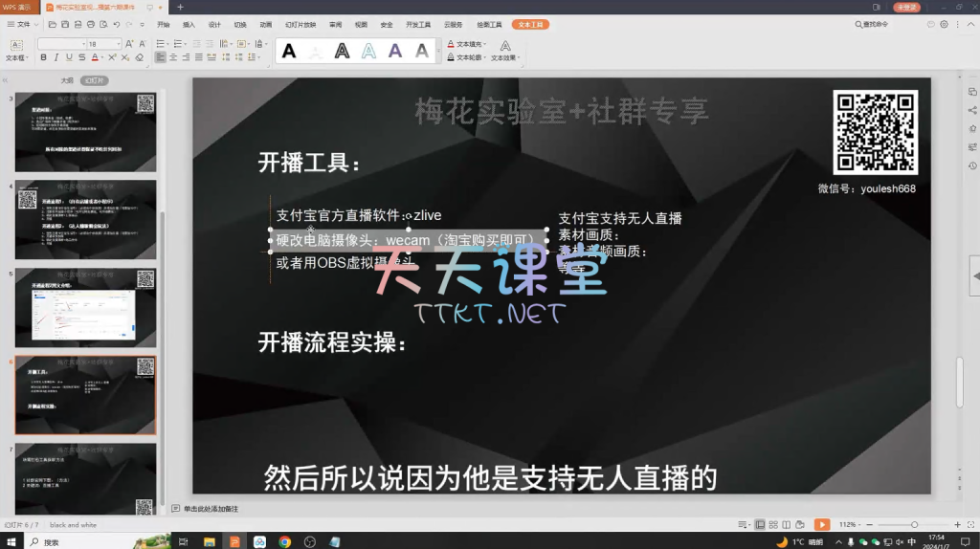Viewport: 980px width, 549px height.
Task: Click the clear formatting eraser icon
Action: (140, 57)
